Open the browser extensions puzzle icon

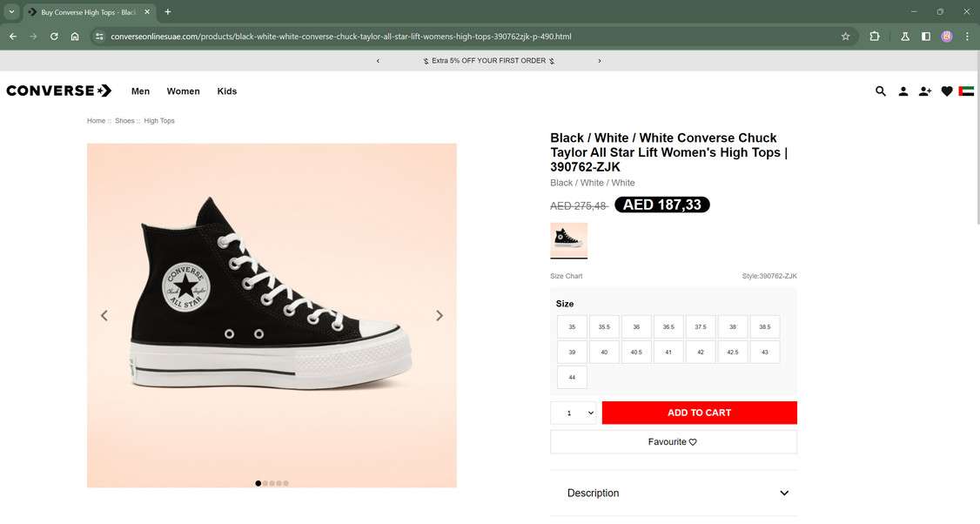click(x=875, y=37)
